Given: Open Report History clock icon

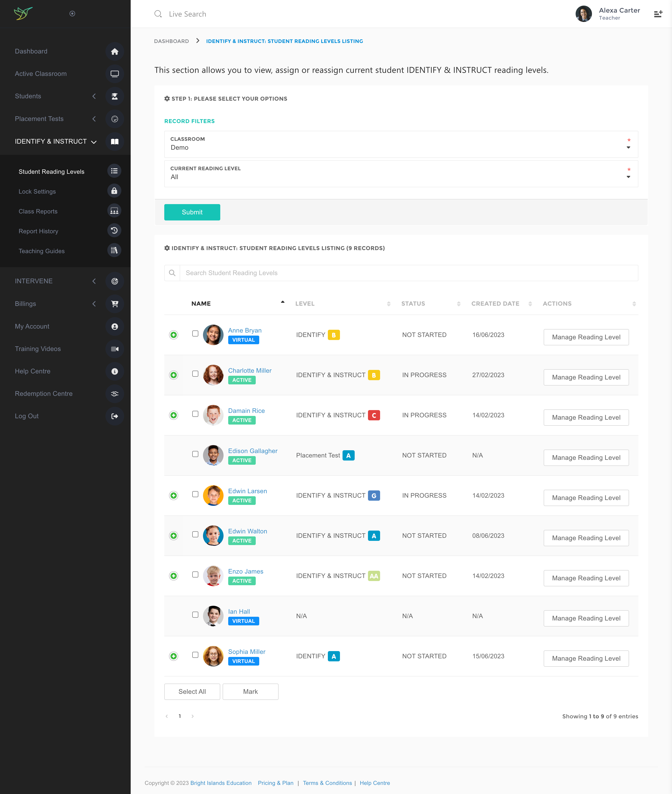Looking at the screenshot, I should click(114, 231).
